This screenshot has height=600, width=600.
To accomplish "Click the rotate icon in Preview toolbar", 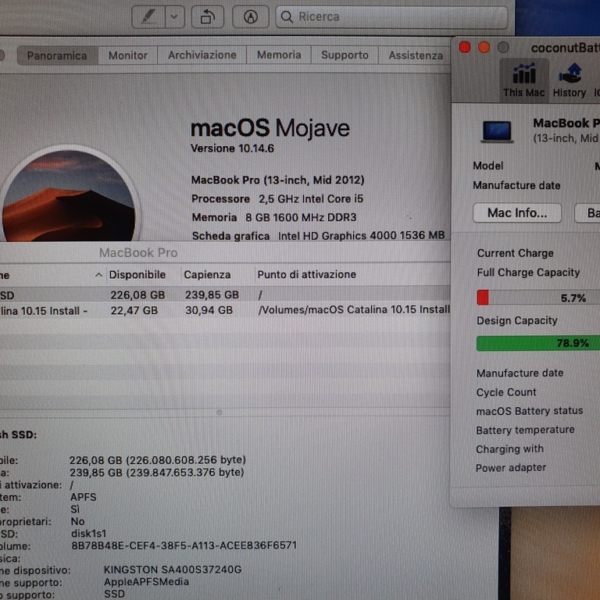I will [207, 16].
